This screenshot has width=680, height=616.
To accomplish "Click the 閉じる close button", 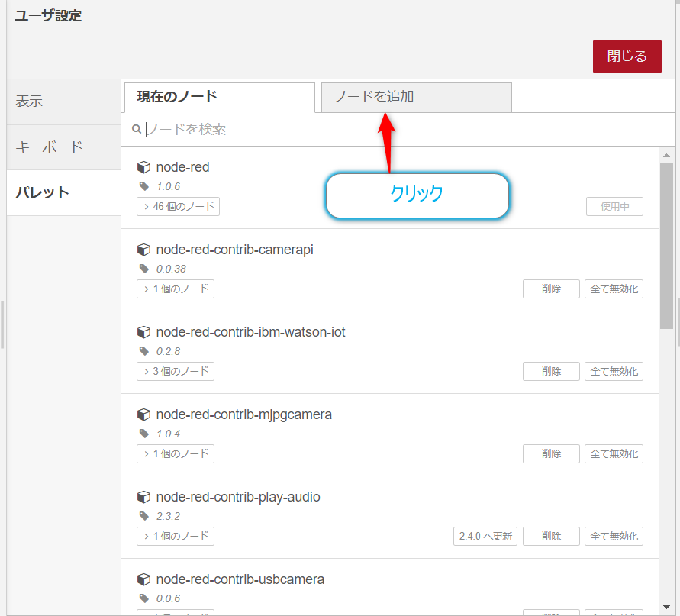I will coord(627,56).
